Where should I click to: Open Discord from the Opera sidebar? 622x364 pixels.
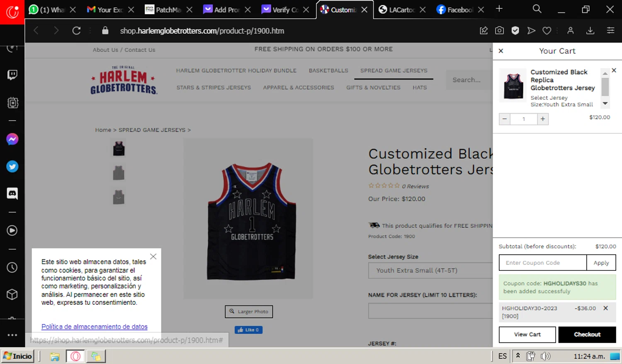click(12, 193)
